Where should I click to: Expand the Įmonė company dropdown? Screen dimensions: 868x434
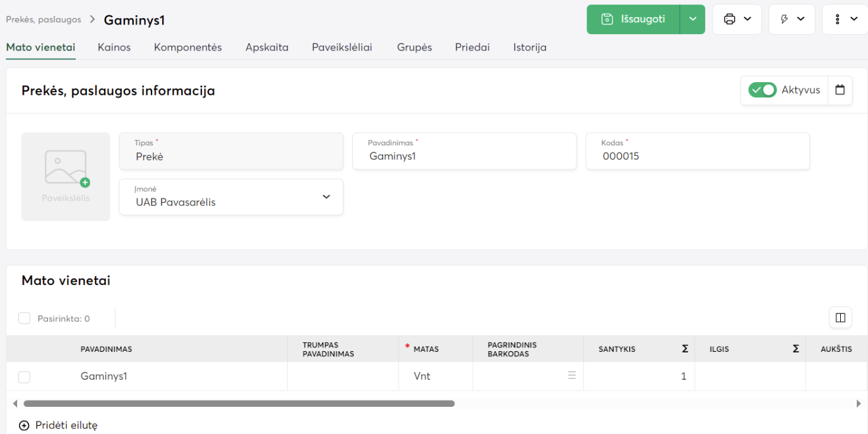tap(326, 196)
